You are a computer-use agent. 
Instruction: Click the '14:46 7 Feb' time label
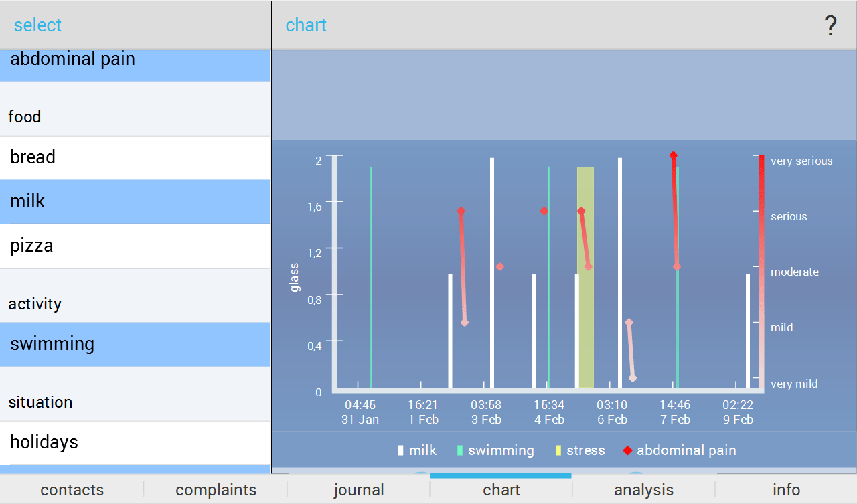675,412
